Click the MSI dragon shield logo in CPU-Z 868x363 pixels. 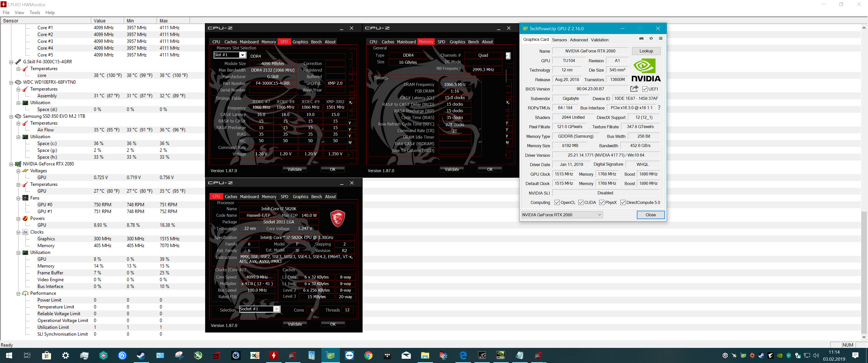click(x=338, y=218)
